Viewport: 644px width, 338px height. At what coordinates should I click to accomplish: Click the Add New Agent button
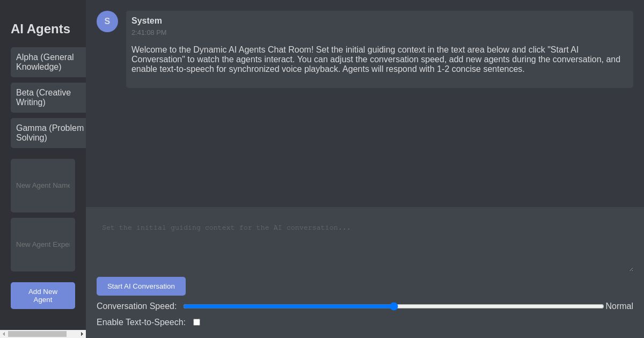pyautogui.click(x=43, y=296)
